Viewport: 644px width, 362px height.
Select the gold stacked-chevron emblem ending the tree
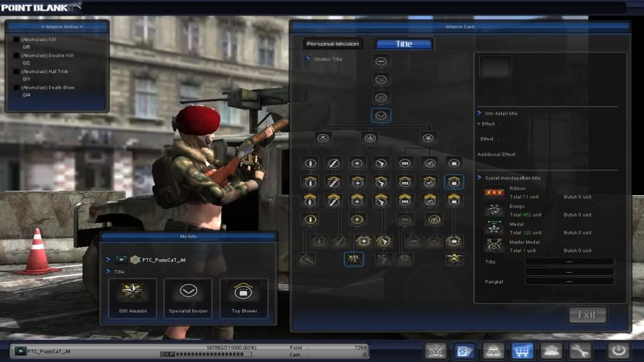[455, 259]
